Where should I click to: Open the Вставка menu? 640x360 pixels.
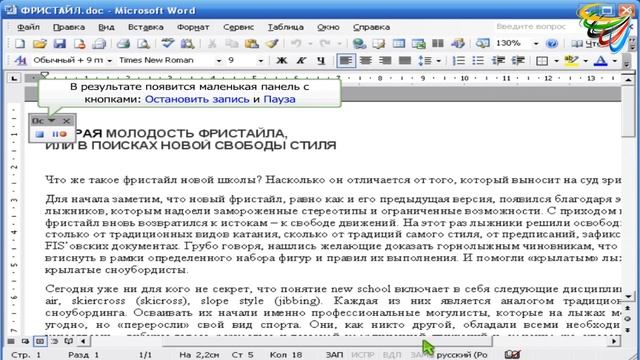(x=145, y=27)
